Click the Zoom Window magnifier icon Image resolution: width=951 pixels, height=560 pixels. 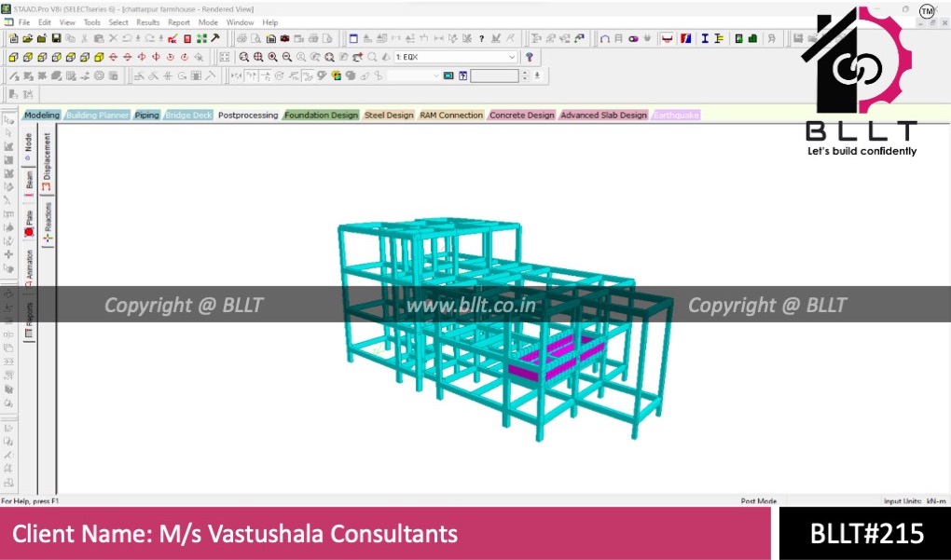(x=244, y=57)
